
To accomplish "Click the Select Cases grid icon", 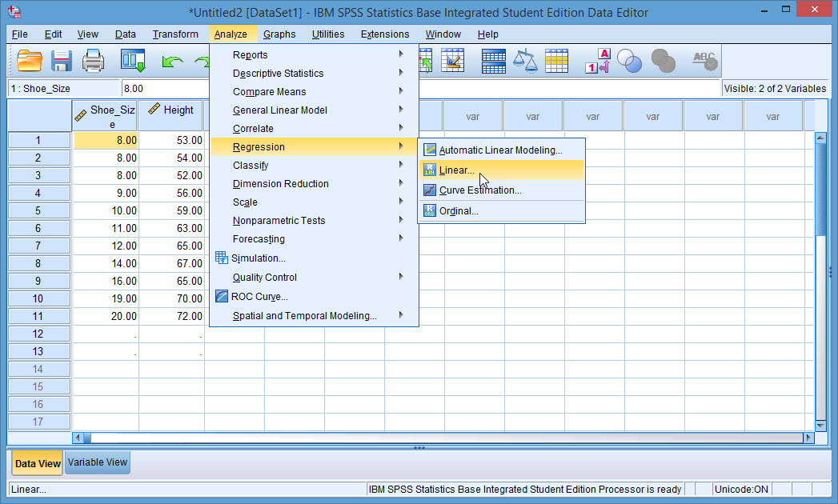I will 556,61.
